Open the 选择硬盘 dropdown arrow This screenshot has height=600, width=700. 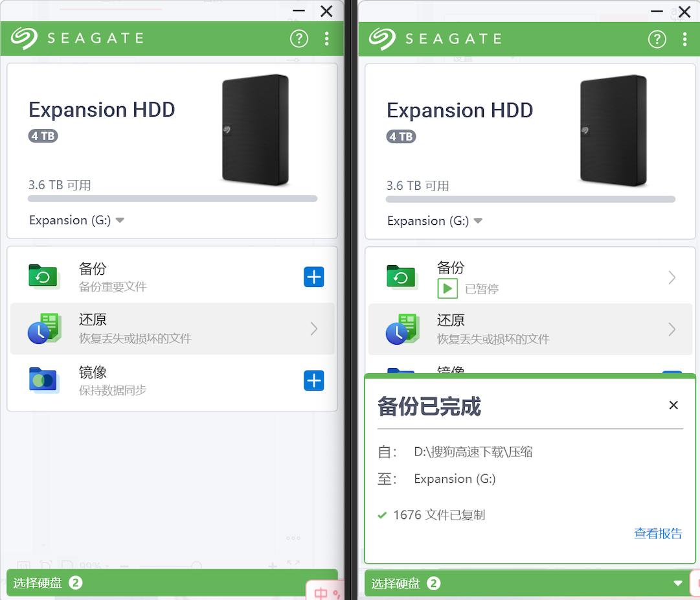click(x=677, y=583)
